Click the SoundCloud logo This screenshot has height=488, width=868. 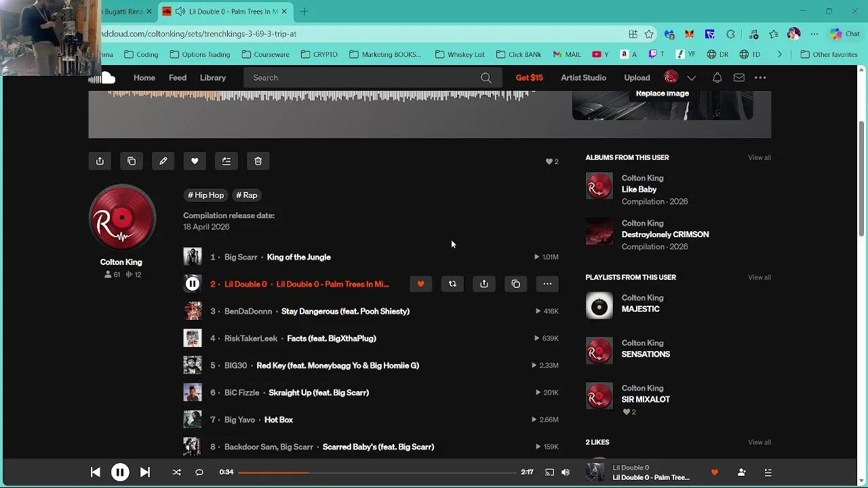pos(102,78)
